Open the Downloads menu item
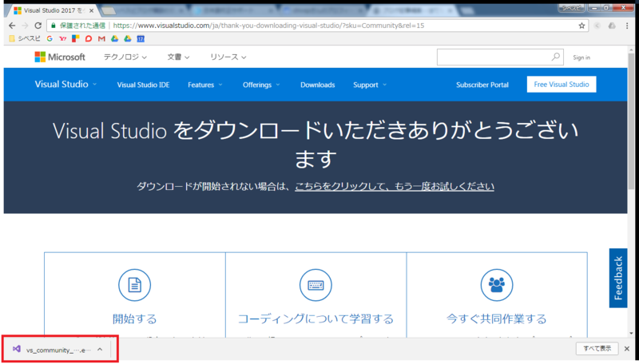639x364 pixels. point(317,85)
